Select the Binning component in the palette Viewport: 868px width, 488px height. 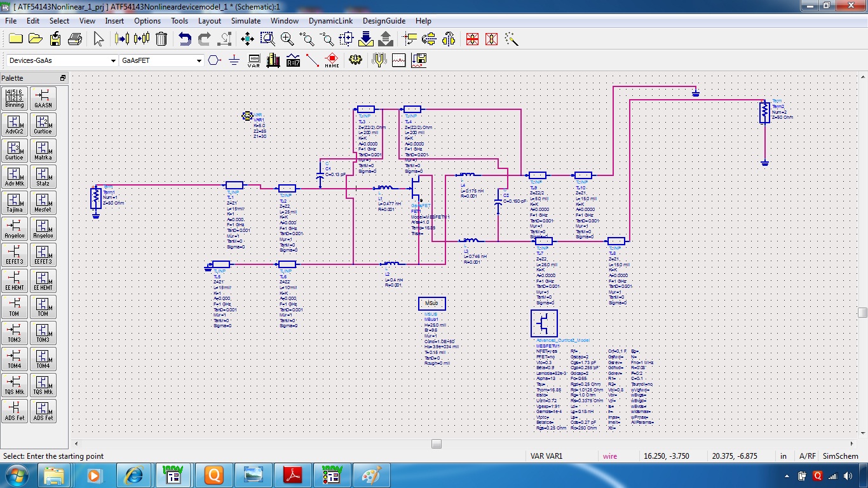[14, 98]
